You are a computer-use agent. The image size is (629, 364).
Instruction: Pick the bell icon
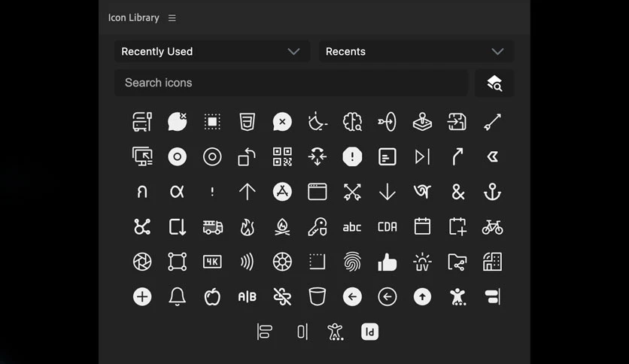[x=177, y=297]
